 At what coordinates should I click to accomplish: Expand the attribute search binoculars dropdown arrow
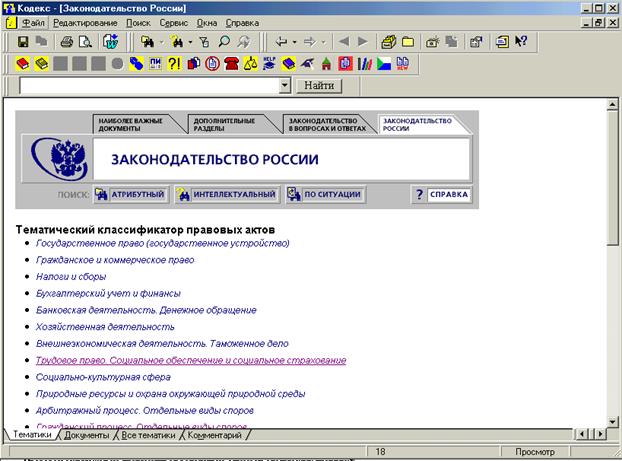click(x=161, y=42)
